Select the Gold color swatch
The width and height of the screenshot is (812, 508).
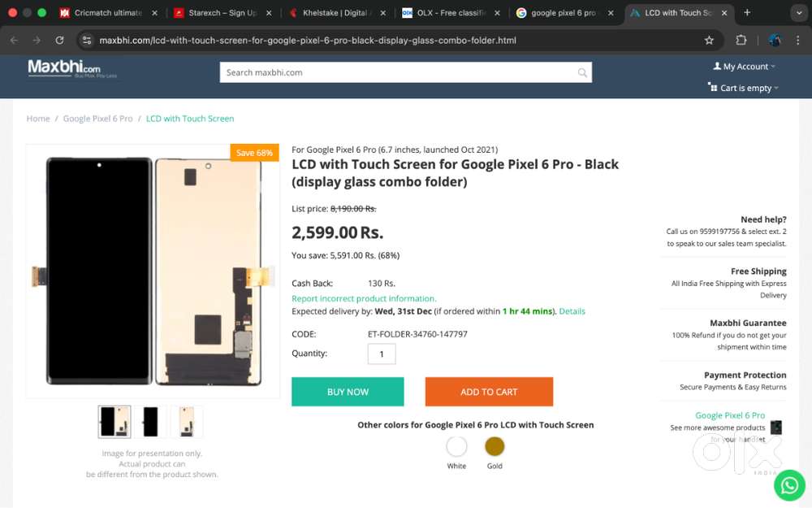pyautogui.click(x=495, y=446)
